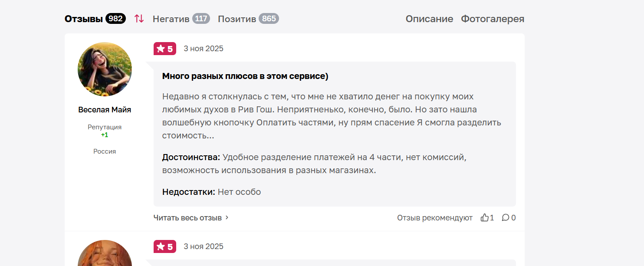
Task: Go to Фотогалерея section
Action: point(493,19)
